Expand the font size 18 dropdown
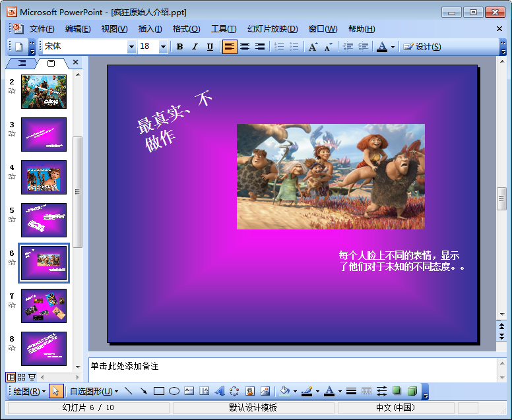Viewport: 512px width, 420px height. (163, 47)
